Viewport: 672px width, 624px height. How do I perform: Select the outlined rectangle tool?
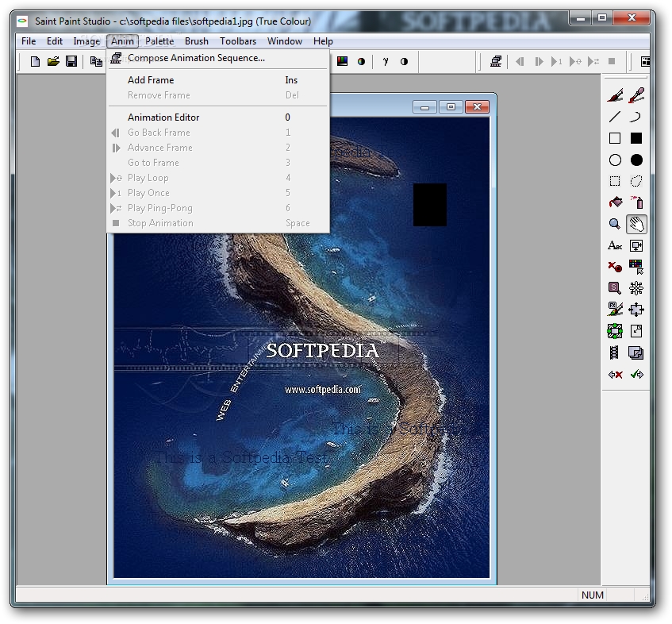[615, 138]
